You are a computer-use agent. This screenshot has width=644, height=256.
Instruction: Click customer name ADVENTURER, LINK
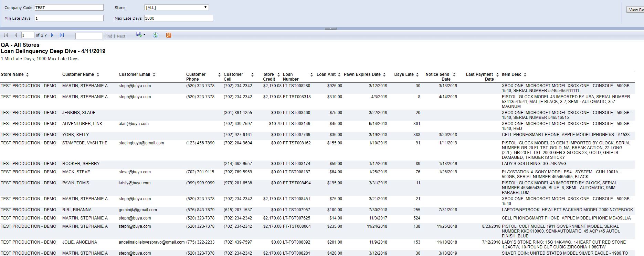(82, 124)
